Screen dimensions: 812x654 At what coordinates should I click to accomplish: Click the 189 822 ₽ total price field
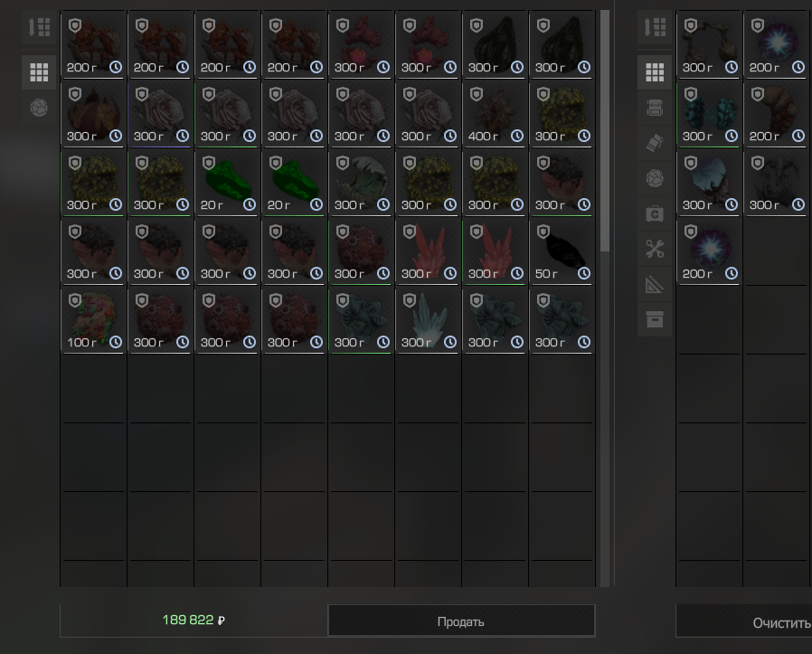[194, 621]
